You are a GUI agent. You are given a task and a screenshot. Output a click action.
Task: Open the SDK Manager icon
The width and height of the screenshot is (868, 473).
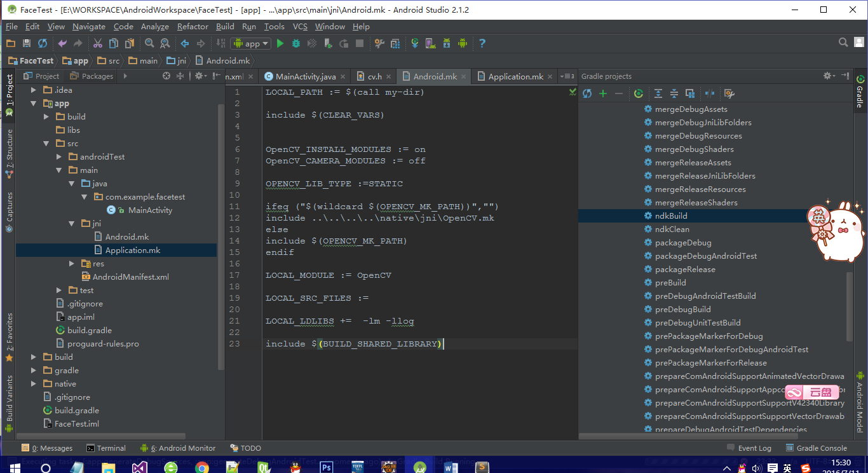click(x=447, y=43)
